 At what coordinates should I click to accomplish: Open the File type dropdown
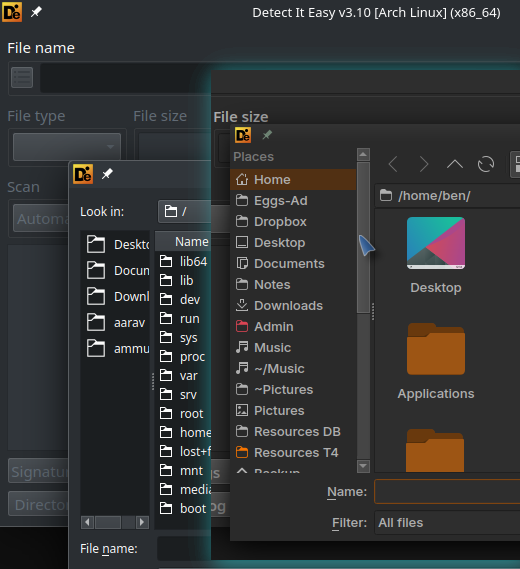pos(67,147)
